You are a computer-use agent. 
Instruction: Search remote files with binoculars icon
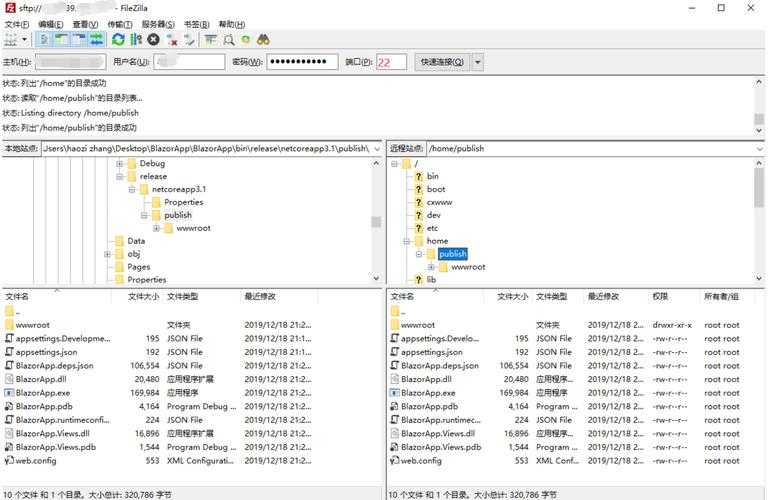[264, 40]
